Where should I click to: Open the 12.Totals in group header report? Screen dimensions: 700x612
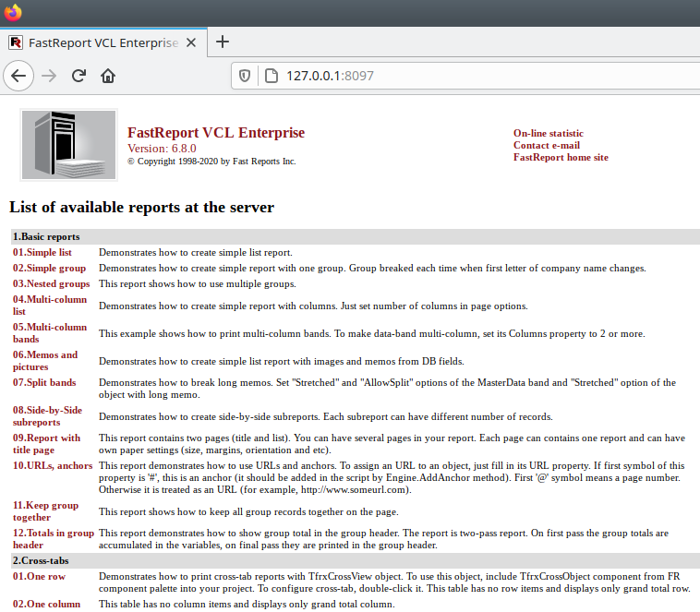[x=54, y=539]
